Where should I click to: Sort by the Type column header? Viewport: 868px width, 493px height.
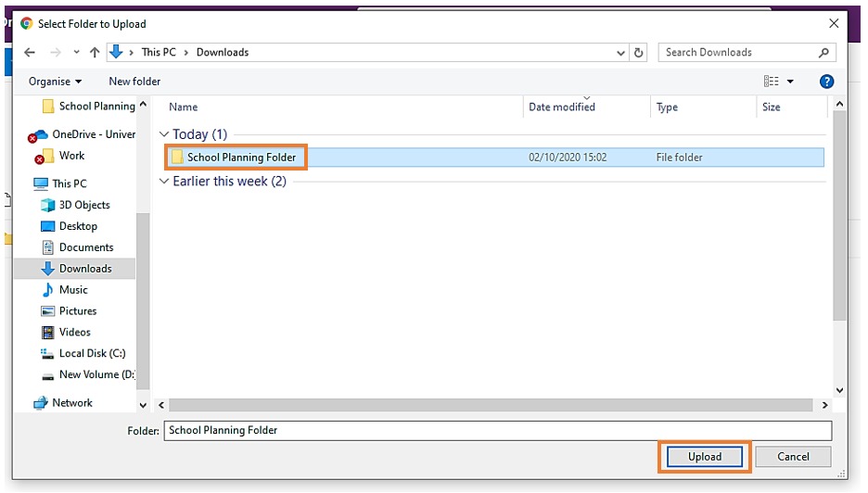[x=667, y=107]
